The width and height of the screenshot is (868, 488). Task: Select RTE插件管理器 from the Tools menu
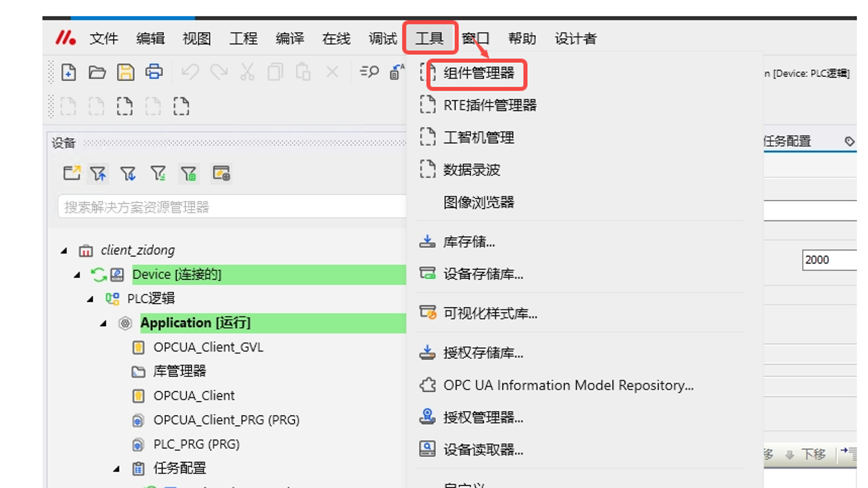[490, 106]
